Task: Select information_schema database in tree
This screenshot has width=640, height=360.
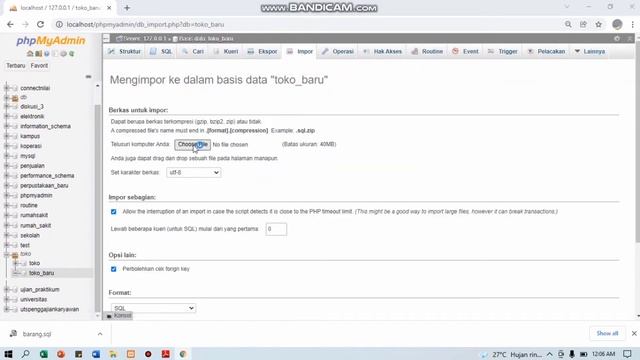Action: pyautogui.click(x=45, y=126)
